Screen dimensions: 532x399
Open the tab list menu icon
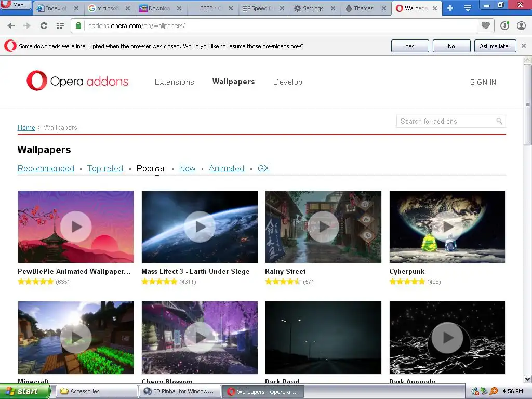click(x=468, y=8)
